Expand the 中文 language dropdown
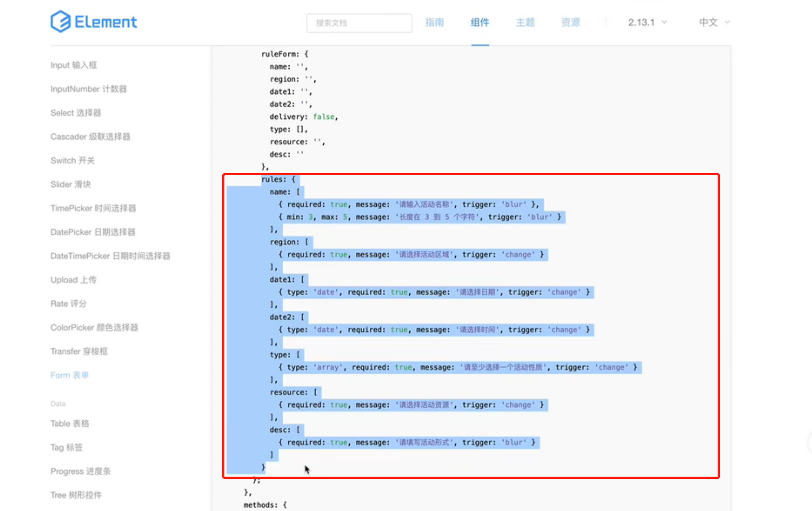This screenshot has height=511, width=812. [714, 22]
